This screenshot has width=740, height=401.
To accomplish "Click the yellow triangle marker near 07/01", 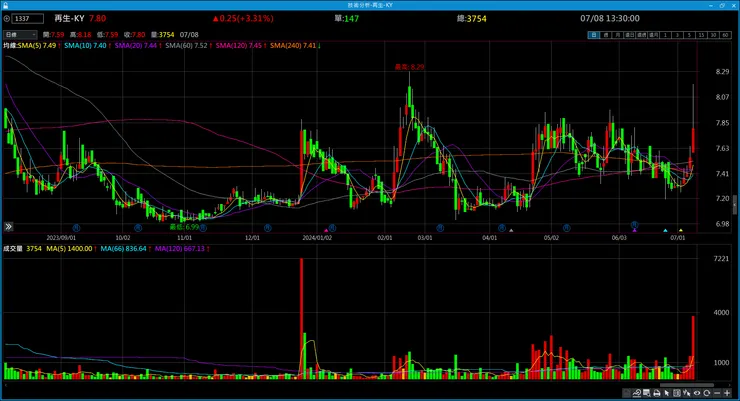I will [x=681, y=230].
